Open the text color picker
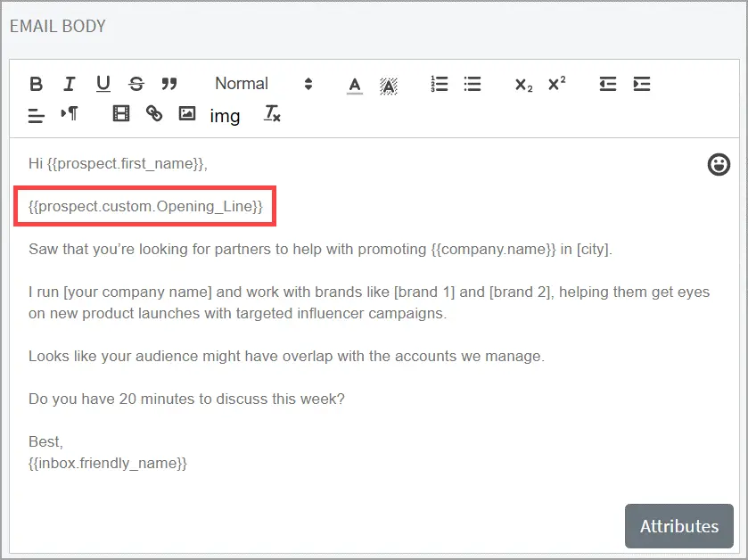748x560 pixels. [355, 86]
